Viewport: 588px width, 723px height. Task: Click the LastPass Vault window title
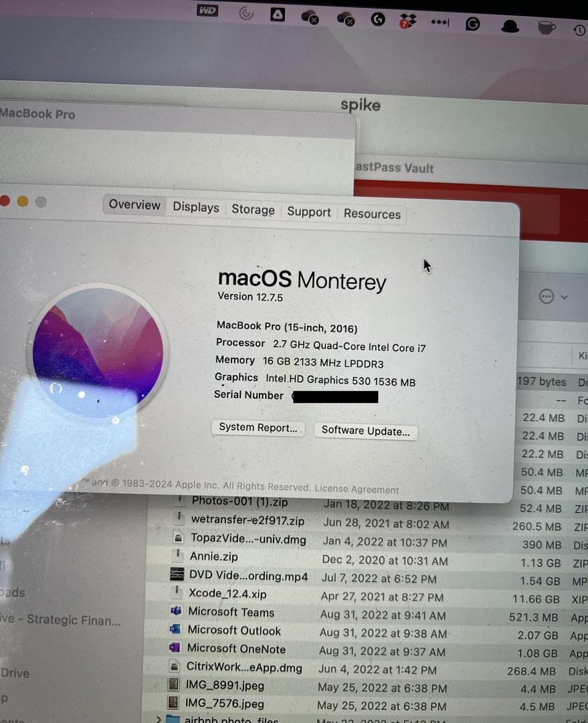395,167
